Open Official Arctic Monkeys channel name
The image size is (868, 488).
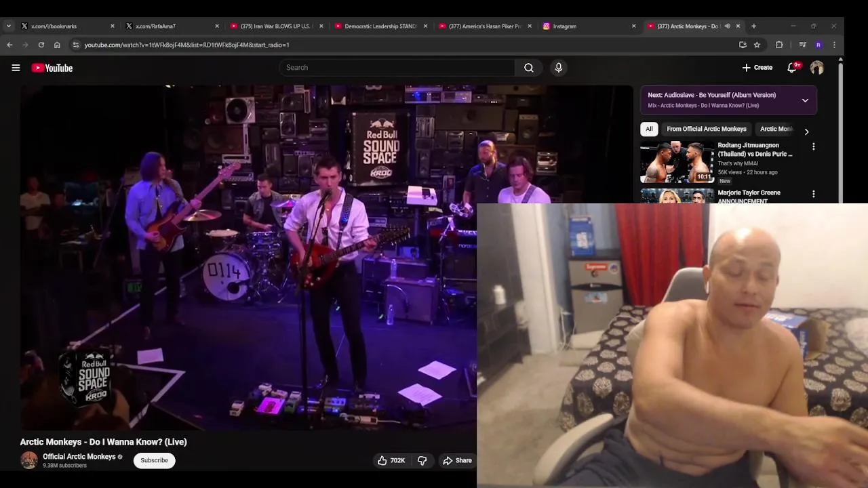[79, 457]
